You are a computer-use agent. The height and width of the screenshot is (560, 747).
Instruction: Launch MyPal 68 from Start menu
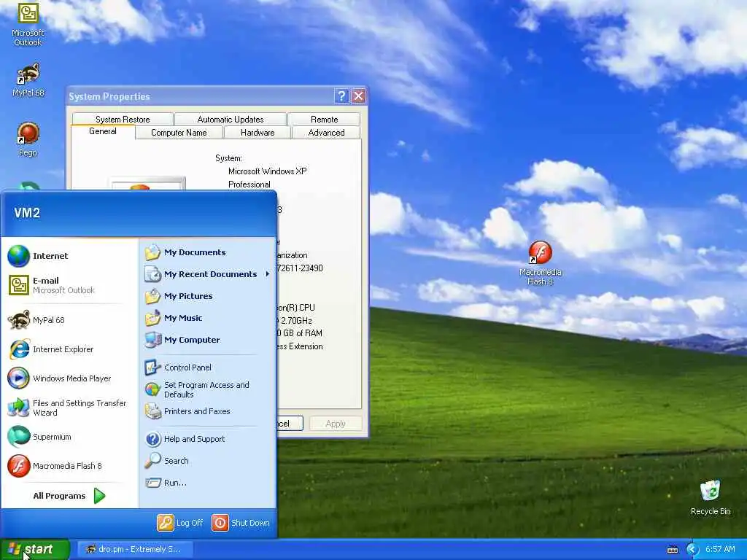[69, 320]
